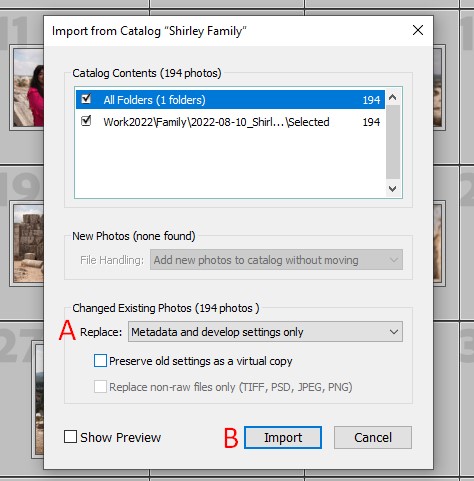Click the Cancel button
The image size is (474, 481).
click(x=373, y=437)
